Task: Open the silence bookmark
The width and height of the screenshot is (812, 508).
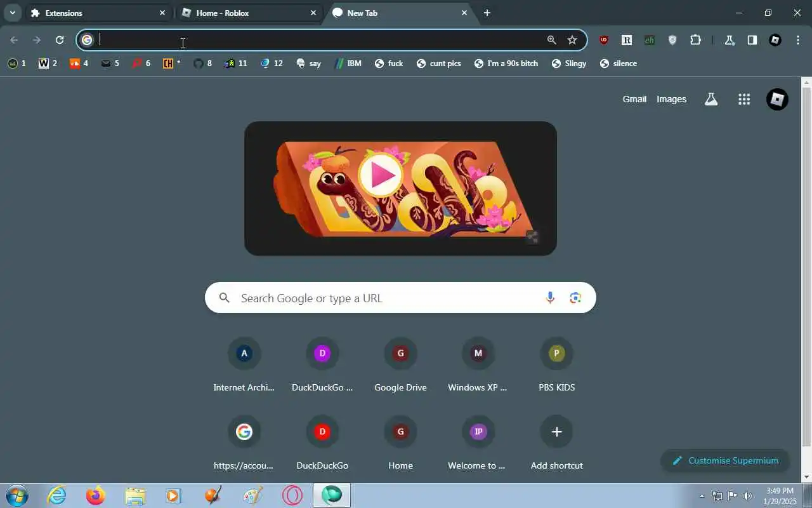Action: click(x=619, y=63)
